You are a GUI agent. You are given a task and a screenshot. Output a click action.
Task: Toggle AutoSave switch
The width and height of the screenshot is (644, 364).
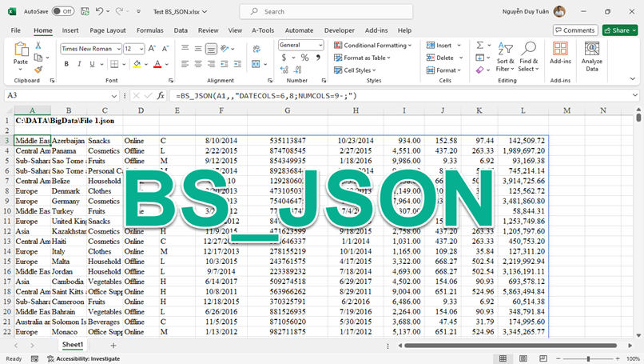point(63,11)
